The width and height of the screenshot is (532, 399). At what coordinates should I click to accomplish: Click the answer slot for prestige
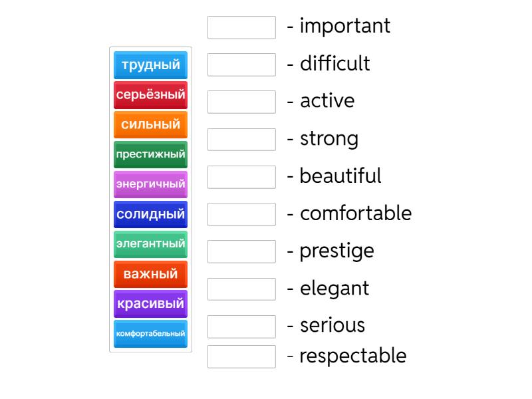tap(241, 251)
